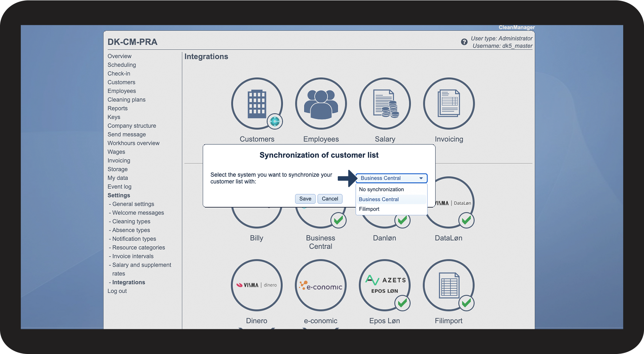This screenshot has height=354, width=644.
Task: Open Cleaning types settings
Action: 131,222
